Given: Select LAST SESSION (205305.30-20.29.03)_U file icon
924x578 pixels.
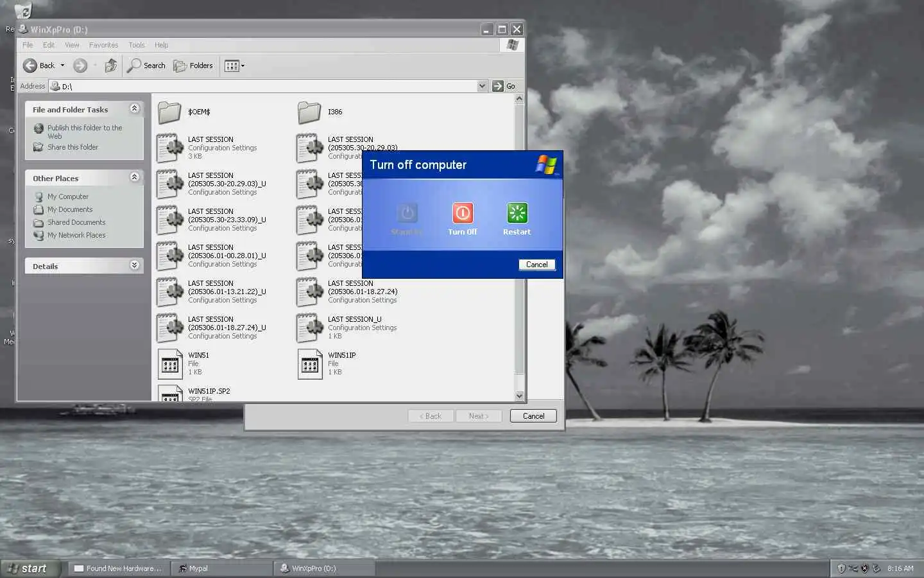Looking at the screenshot, I should click(x=170, y=184).
